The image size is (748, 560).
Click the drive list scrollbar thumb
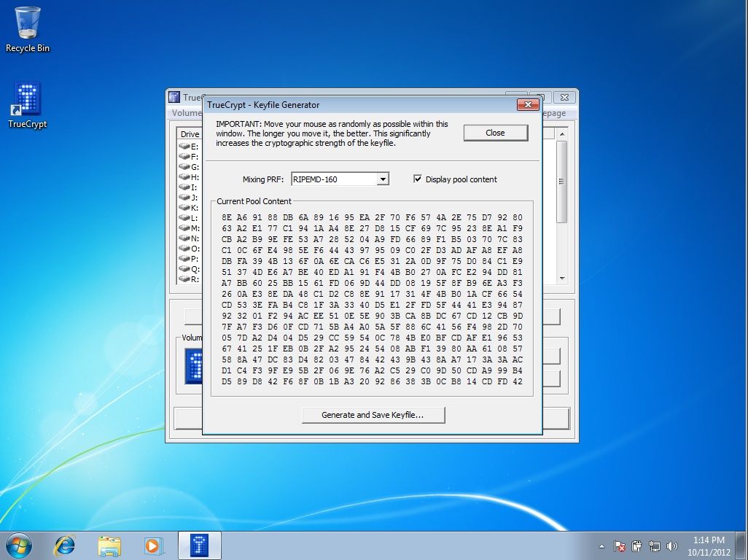point(562,182)
